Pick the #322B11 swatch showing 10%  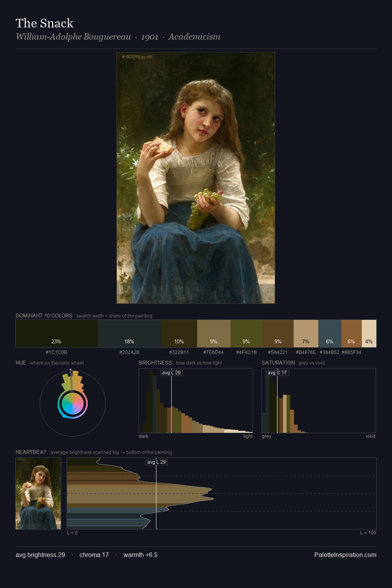coord(179,334)
